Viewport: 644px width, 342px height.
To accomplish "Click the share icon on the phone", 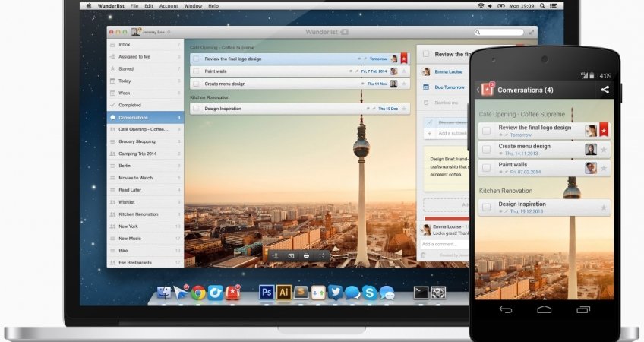I will (605, 90).
